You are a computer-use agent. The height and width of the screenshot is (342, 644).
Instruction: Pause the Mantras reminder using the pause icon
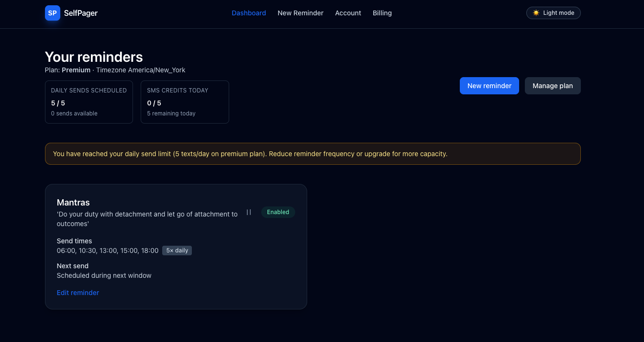[x=249, y=212]
